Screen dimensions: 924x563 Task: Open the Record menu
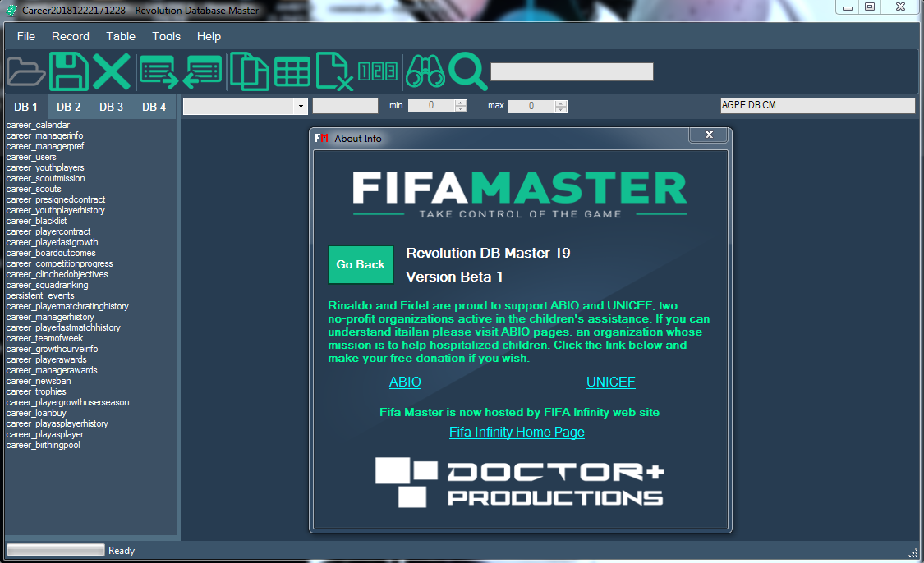tap(71, 36)
